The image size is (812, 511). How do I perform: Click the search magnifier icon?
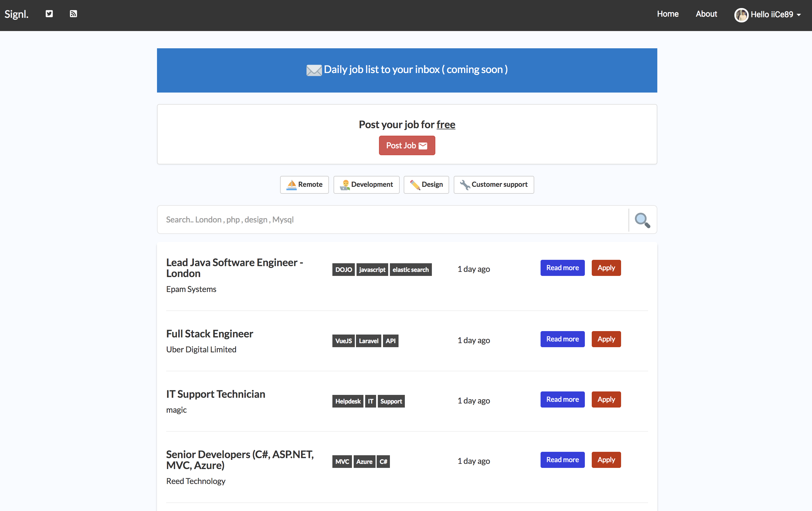coord(642,220)
